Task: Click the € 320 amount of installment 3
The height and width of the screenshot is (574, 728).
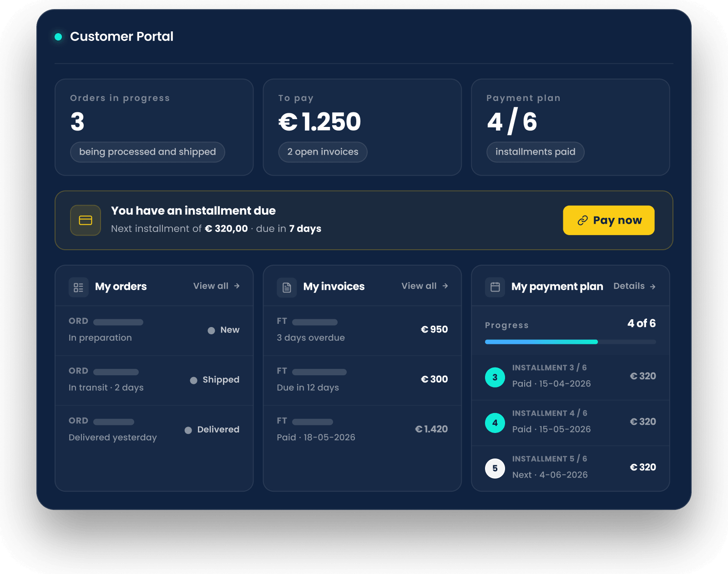Action: pos(643,376)
